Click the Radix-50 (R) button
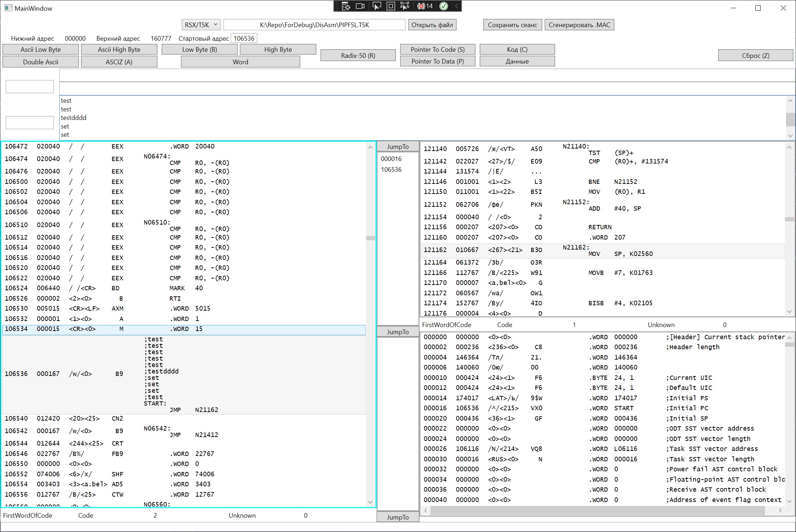This screenshot has height=532, width=796. (358, 55)
